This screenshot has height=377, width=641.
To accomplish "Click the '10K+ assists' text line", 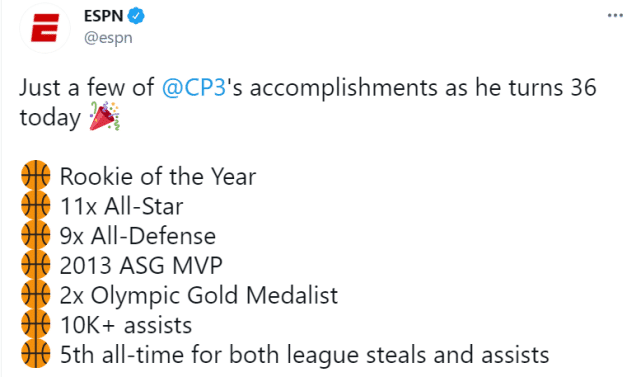I will (x=126, y=325).
